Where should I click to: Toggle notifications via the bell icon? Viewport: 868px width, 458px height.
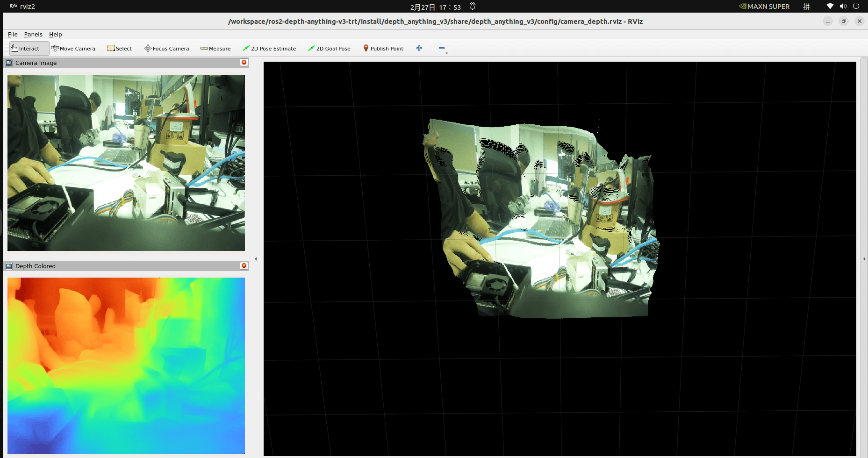(472, 7)
